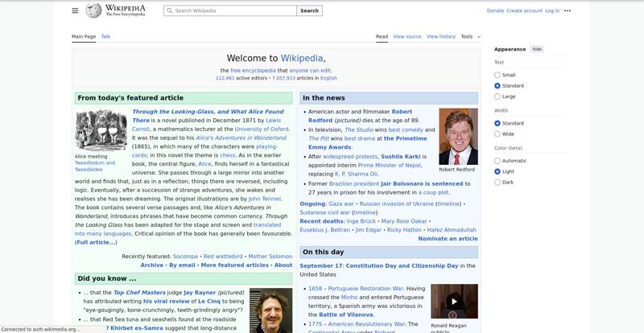This screenshot has width=644, height=333.
Task: Open Russian invasion of Ukraine link
Action: point(396,203)
